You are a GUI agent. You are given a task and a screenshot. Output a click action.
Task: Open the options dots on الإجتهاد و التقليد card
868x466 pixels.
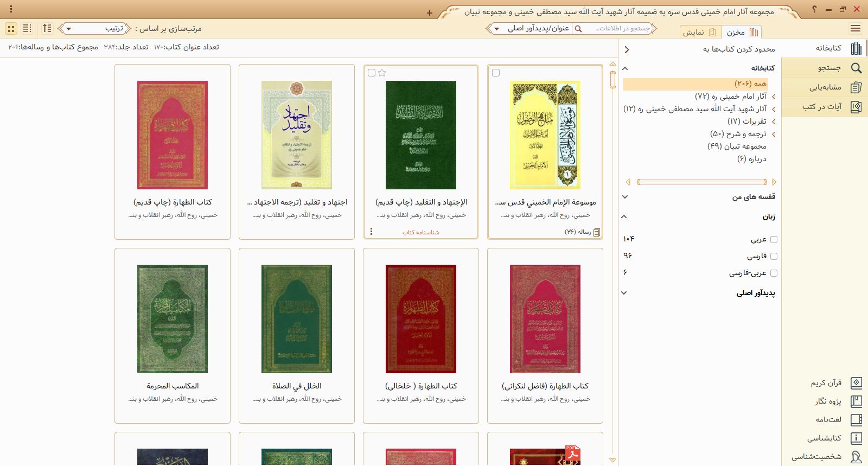371,232
